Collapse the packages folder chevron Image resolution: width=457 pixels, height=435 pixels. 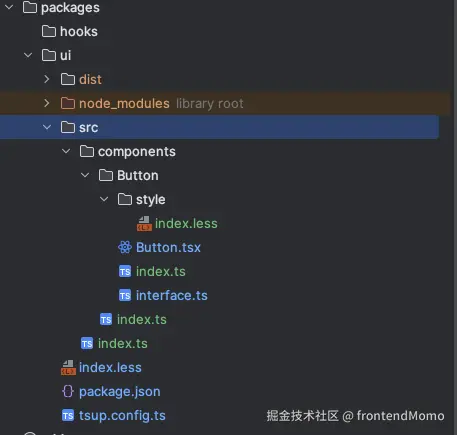tap(9, 7)
